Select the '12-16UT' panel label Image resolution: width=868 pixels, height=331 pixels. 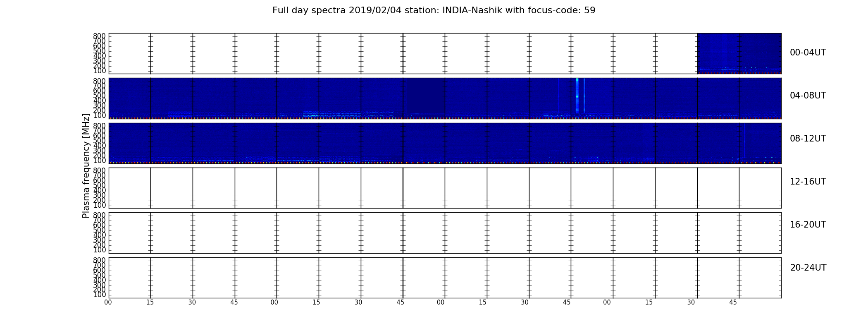click(x=808, y=182)
